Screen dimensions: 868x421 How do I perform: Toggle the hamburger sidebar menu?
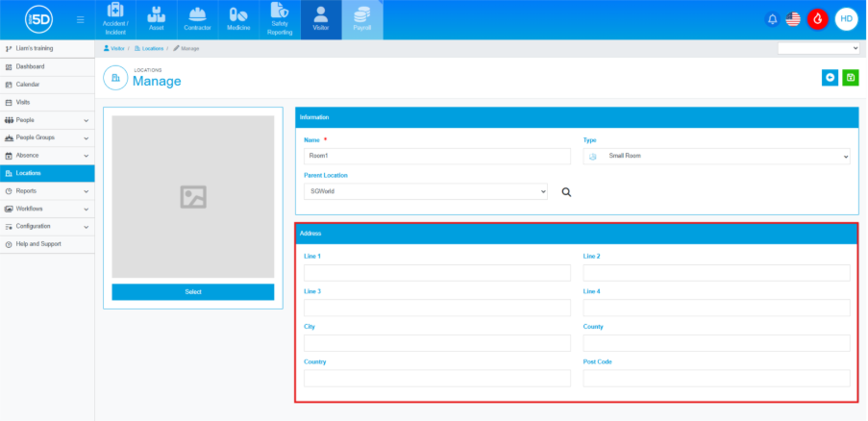pyautogui.click(x=80, y=19)
